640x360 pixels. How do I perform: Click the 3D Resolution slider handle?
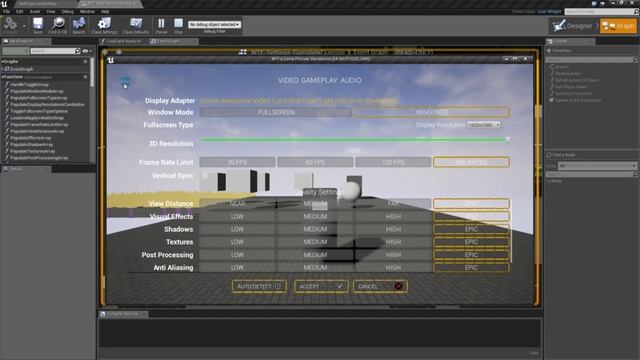pyautogui.click(x=507, y=139)
